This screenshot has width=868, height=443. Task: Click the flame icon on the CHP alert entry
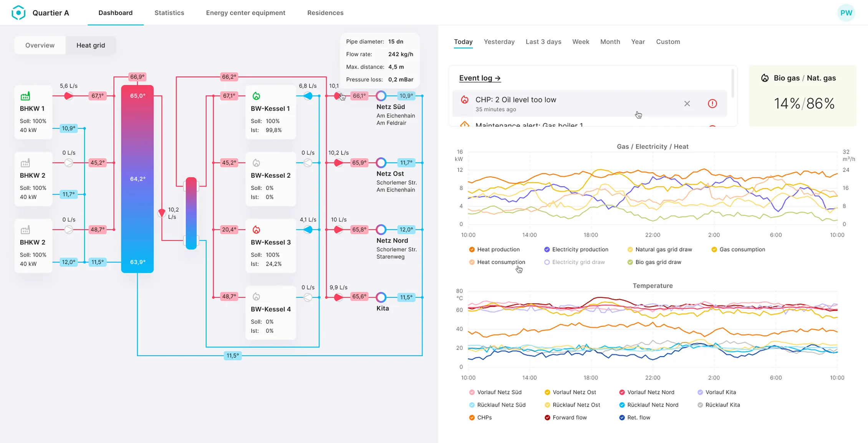[465, 99]
